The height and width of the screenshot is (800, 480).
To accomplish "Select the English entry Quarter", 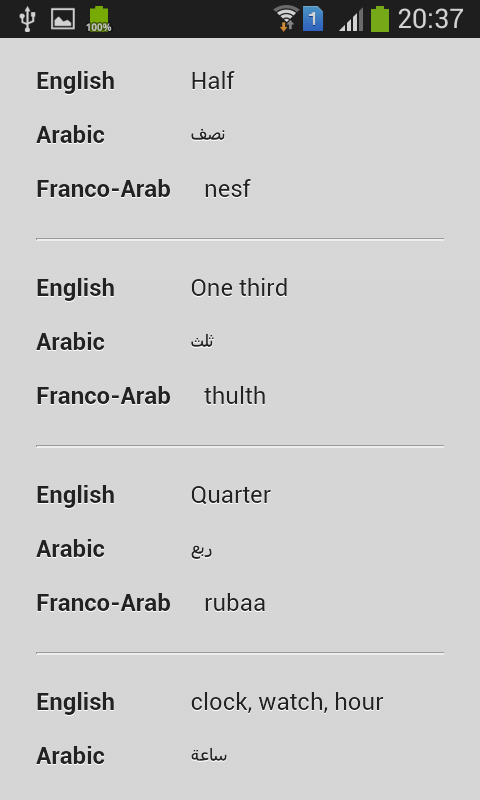I will point(231,495).
